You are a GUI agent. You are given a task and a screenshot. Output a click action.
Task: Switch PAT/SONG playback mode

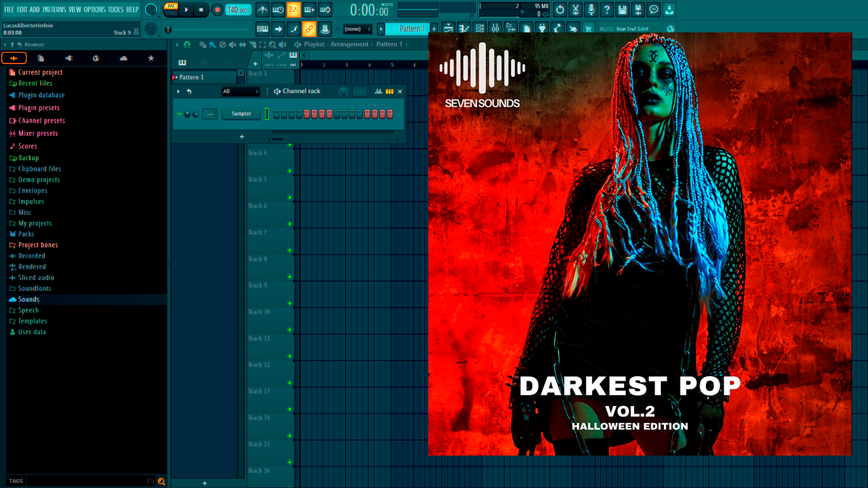pyautogui.click(x=171, y=10)
